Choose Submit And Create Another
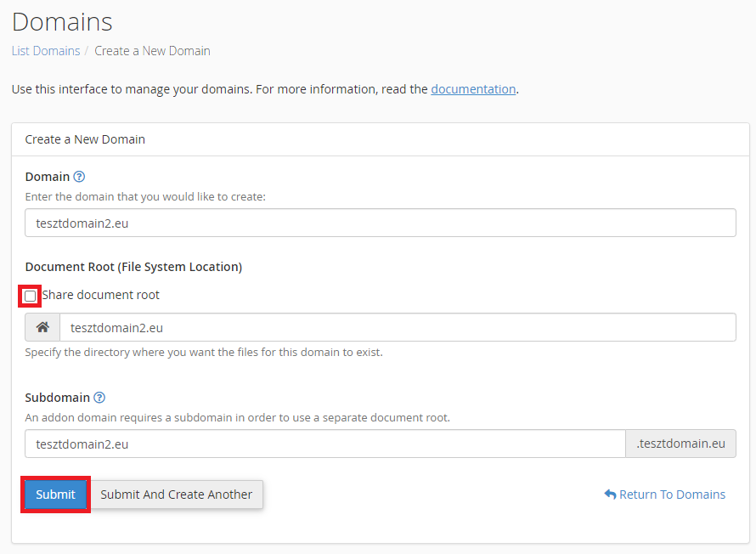 coord(176,495)
